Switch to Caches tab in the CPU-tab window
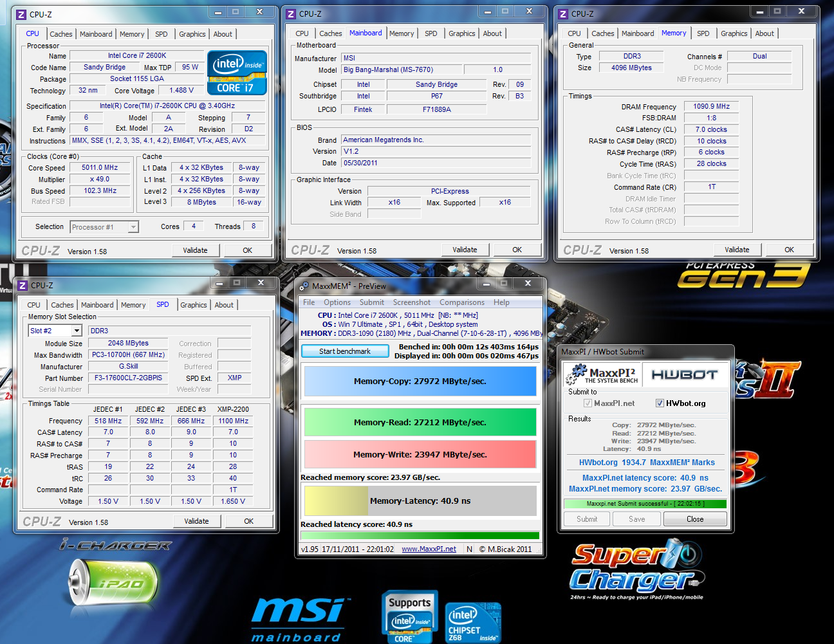The image size is (834, 644). (x=61, y=34)
